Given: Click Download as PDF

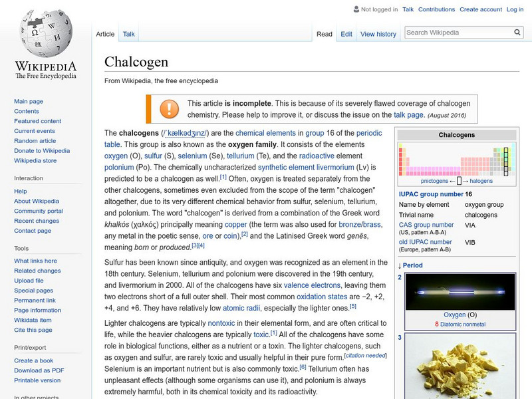Looking at the screenshot, I should (39, 370).
